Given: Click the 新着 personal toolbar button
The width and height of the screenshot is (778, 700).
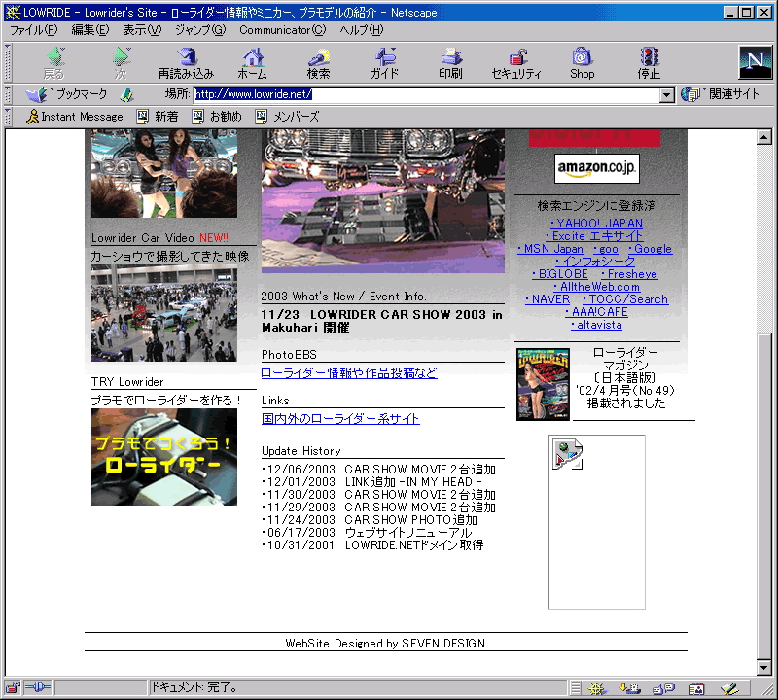Looking at the screenshot, I should coord(158,117).
